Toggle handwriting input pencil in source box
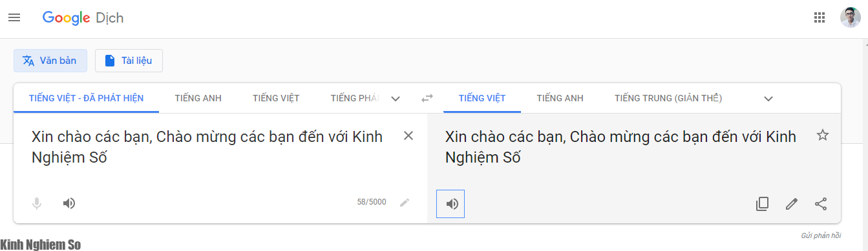This screenshot has height=251, width=868. coord(405,202)
